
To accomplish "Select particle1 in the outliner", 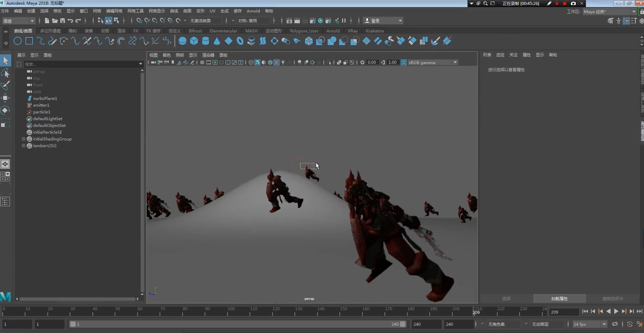I will [42, 112].
